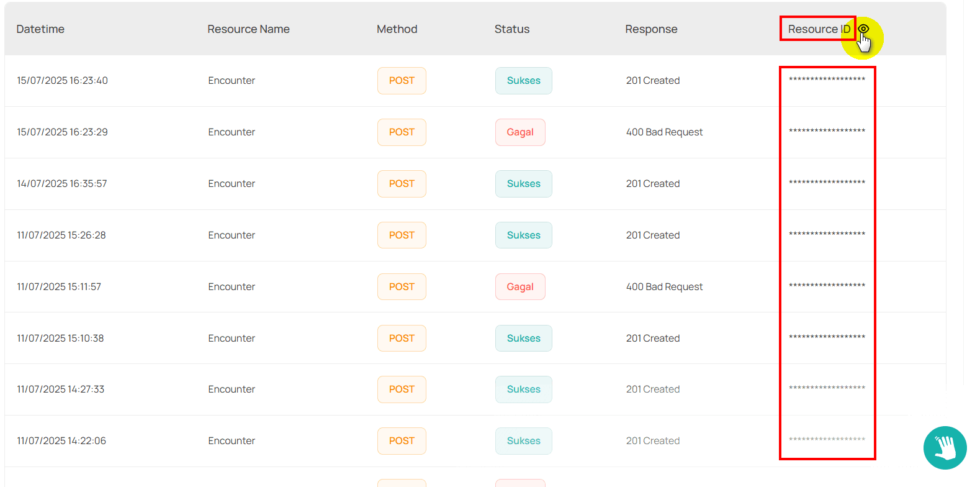Select Encounter resource in 11/07/2025 15:26:28 row
This screenshot has width=980, height=487.
[232, 235]
